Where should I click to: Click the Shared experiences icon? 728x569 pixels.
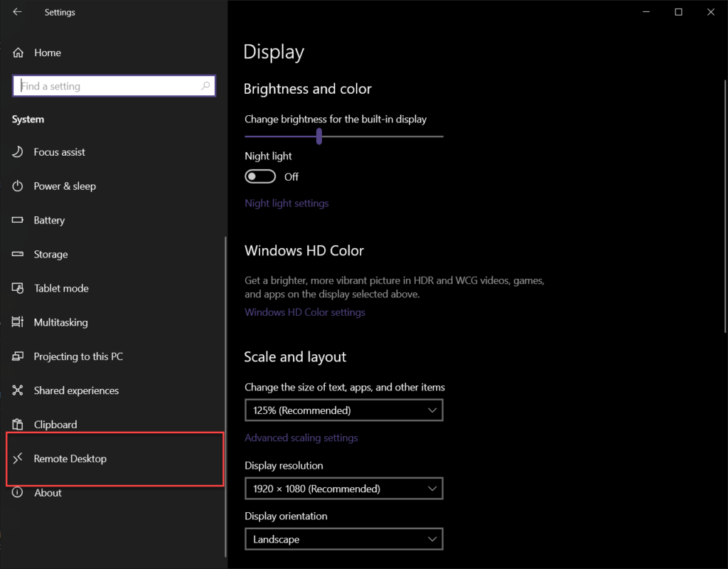18,390
